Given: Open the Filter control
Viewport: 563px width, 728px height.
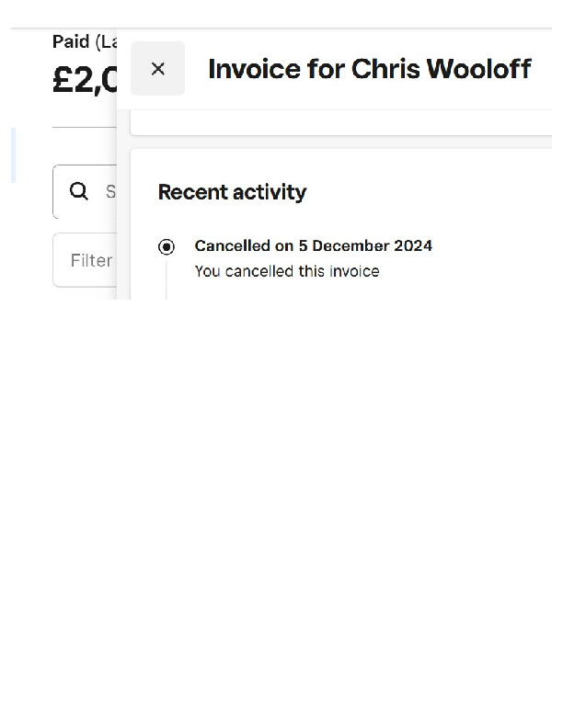Looking at the screenshot, I should 90,260.
